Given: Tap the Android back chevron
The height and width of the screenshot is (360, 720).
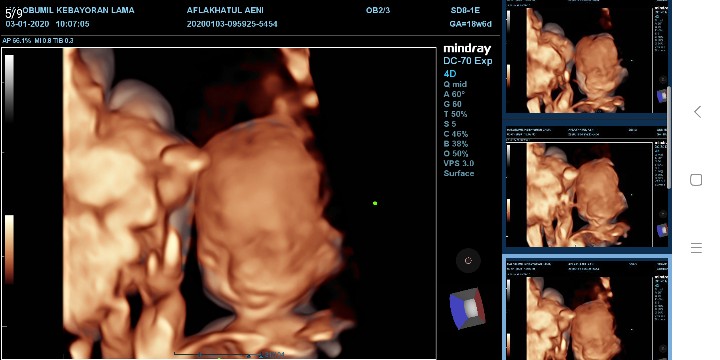Looking at the screenshot, I should tap(698, 112).
